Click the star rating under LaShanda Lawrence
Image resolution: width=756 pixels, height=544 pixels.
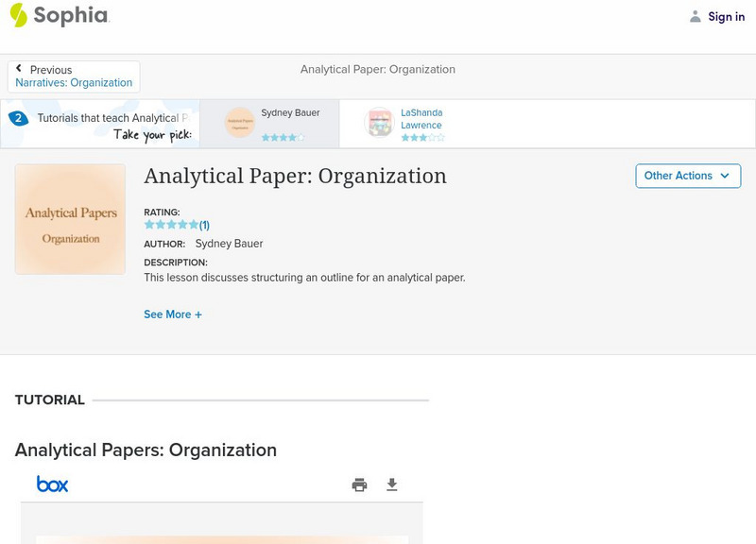[x=422, y=138]
